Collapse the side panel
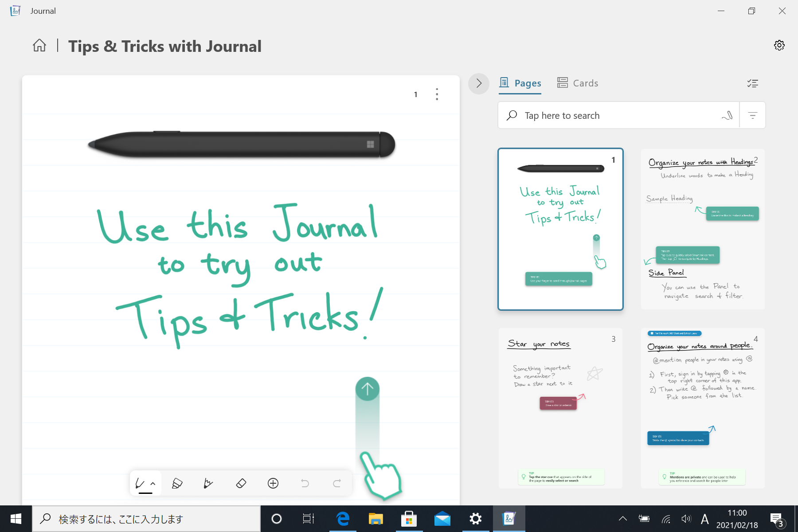Screen dimensions: 798x532 click(x=478, y=83)
